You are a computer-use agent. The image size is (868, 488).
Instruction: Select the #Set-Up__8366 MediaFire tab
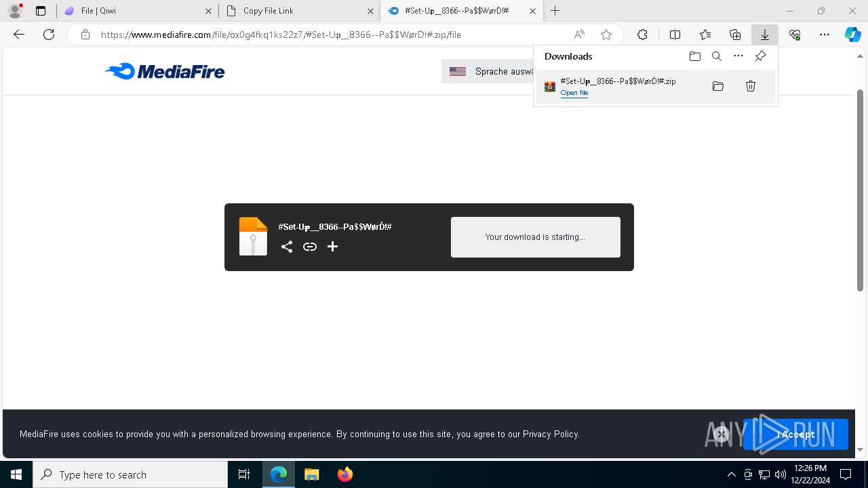461,11
